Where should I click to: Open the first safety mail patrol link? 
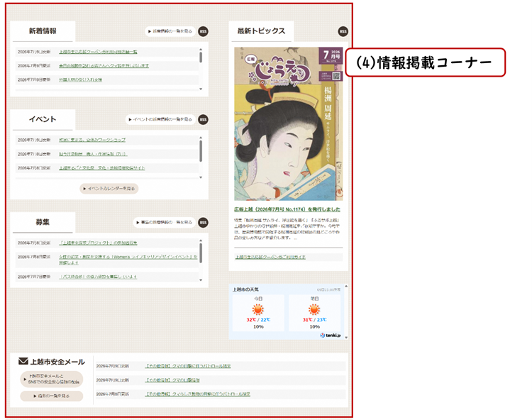point(188,366)
